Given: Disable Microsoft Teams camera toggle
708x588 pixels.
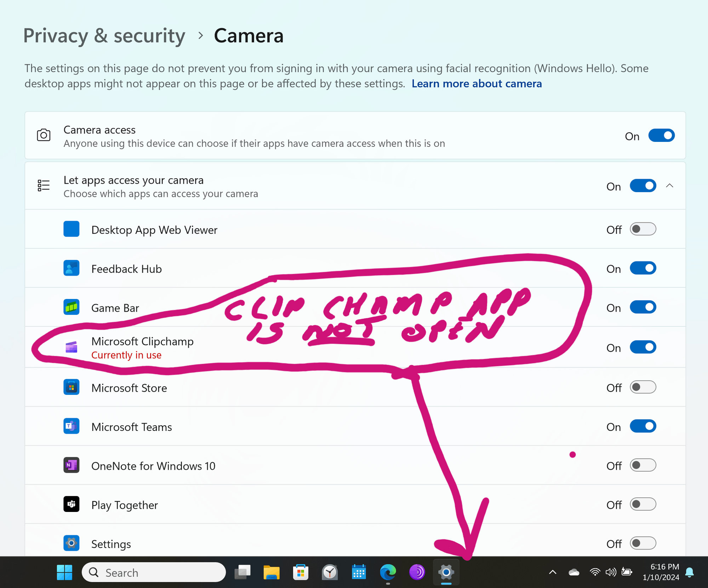Looking at the screenshot, I should 643,426.
